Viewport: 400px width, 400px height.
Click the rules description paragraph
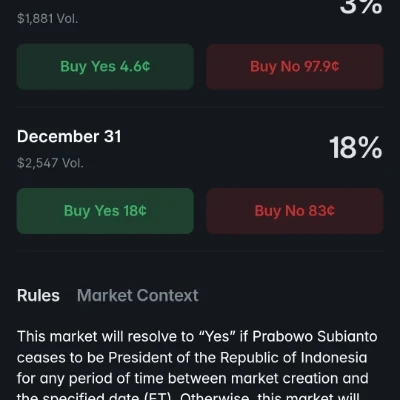(197, 365)
